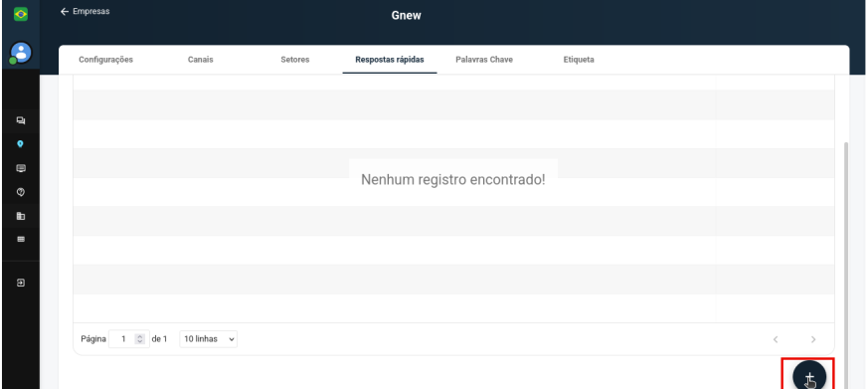Open the monitor screen sidebar icon
Image resolution: width=868 pixels, height=389 pixels.
21,168
